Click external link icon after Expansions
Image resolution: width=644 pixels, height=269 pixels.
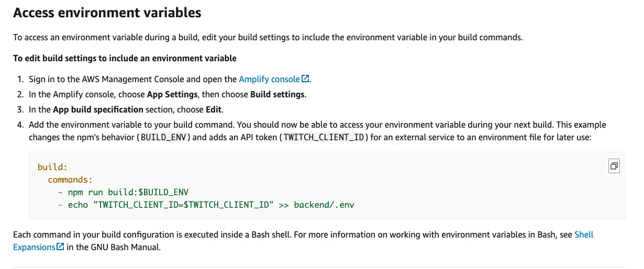tap(60, 247)
